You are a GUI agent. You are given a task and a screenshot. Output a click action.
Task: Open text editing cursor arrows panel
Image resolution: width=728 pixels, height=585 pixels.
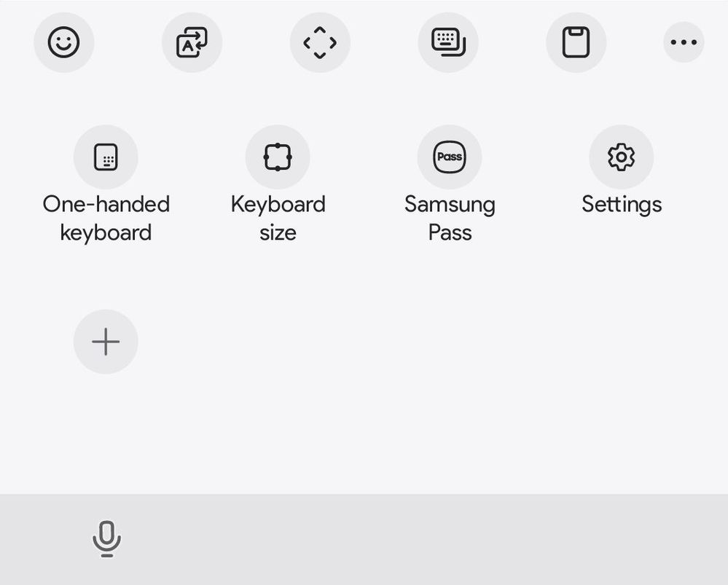coord(320,42)
